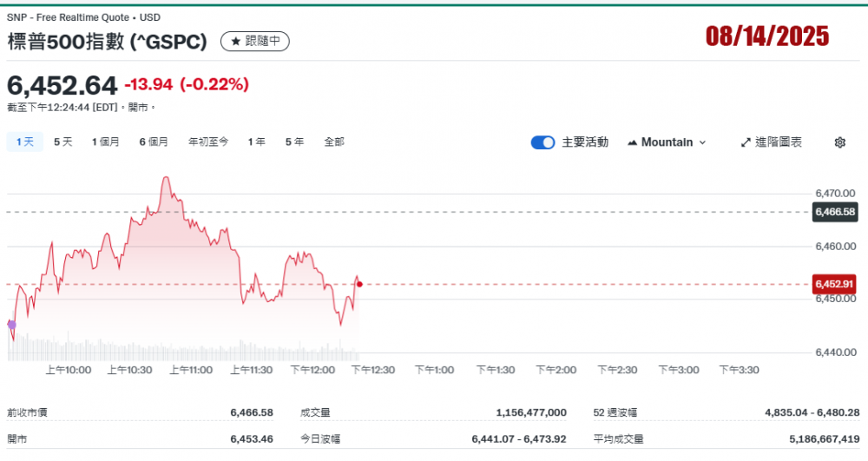Screen dimensions: 868x461
Task: Select the 6個月 range tab
Action: tap(154, 142)
